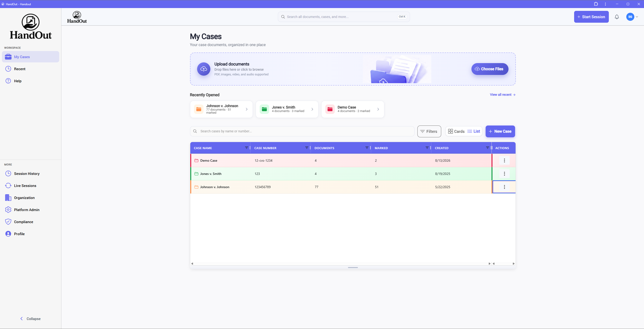Image resolution: width=644 pixels, height=329 pixels.
Task: Collapse the sidebar
Action: [x=30, y=319]
